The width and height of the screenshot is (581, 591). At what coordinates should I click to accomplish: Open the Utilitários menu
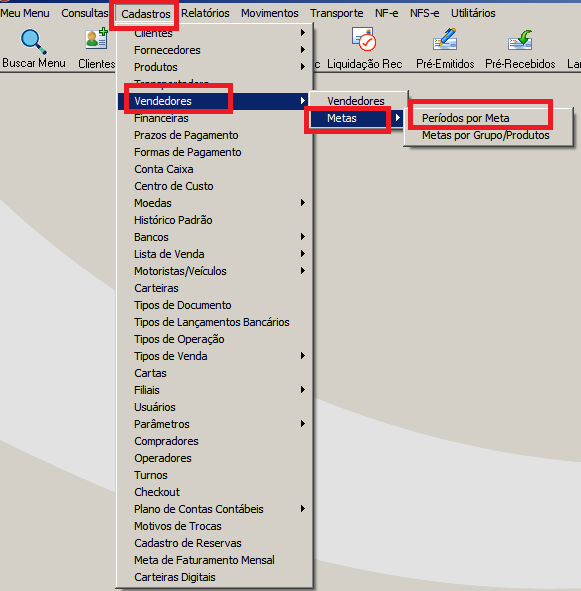tap(473, 13)
